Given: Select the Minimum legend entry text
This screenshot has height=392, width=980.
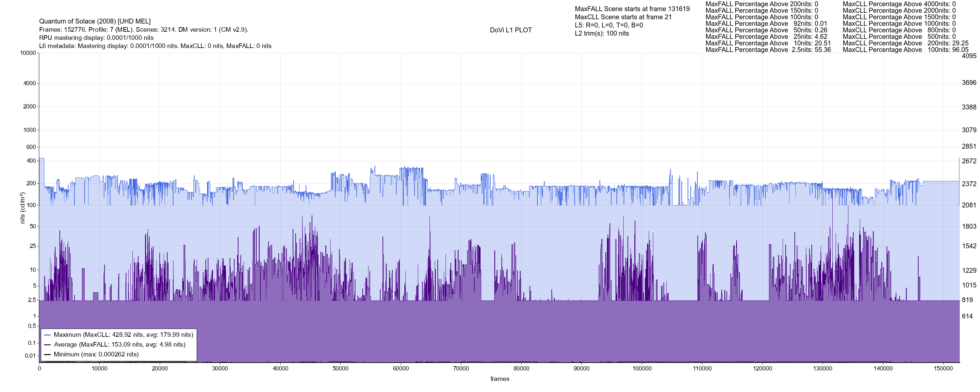Looking at the screenshot, I should tap(96, 354).
